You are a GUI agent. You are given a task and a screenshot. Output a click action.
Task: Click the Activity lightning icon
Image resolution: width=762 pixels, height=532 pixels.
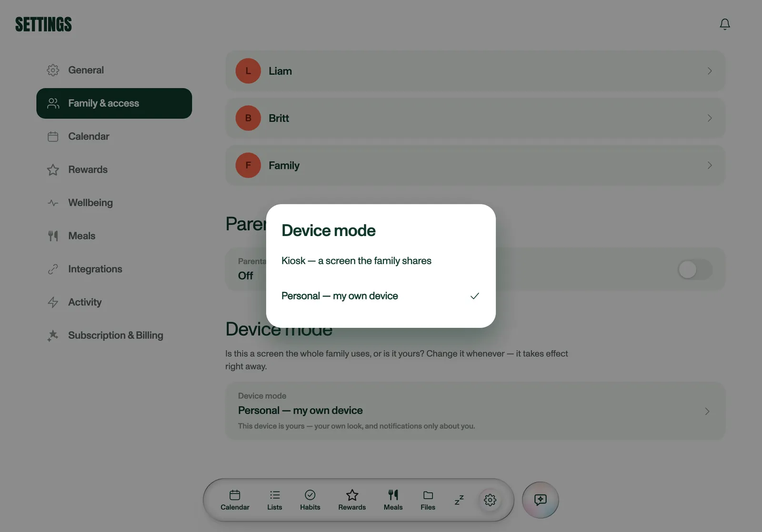point(53,302)
